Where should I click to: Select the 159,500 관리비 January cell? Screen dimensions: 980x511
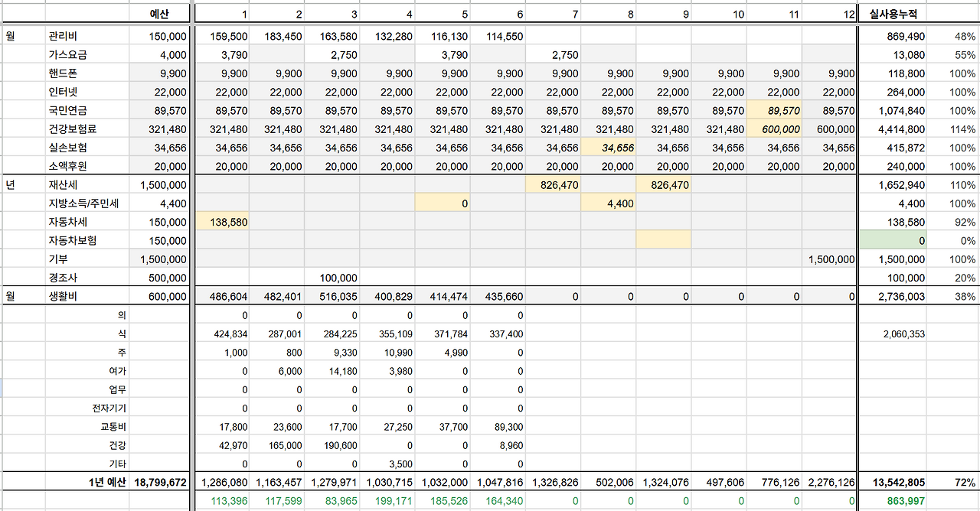(222, 36)
